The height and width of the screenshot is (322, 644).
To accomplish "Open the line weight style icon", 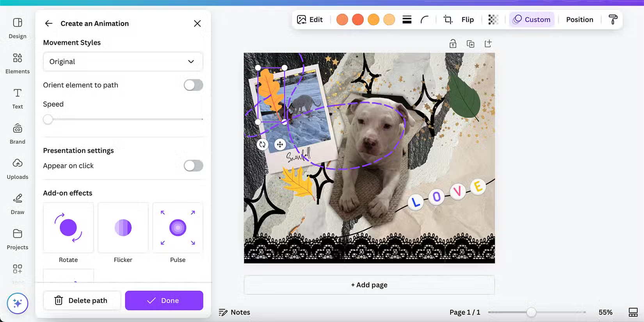I will click(x=407, y=20).
